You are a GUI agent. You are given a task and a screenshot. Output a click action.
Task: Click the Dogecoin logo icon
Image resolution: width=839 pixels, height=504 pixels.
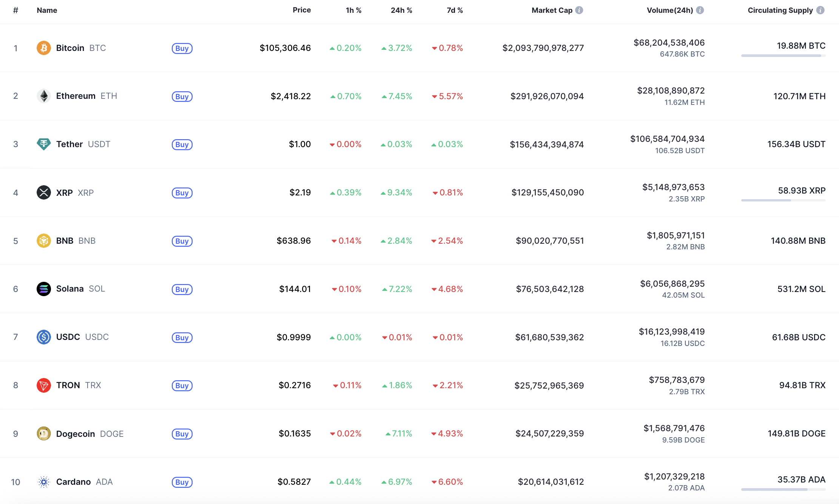[44, 433]
